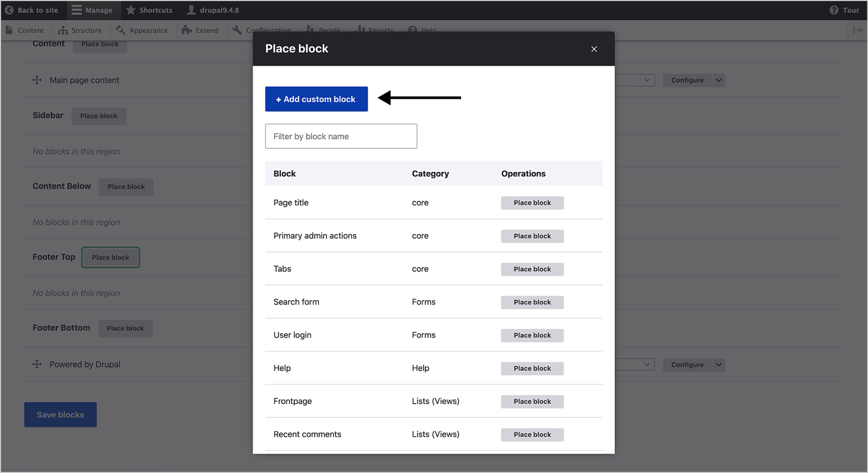The height and width of the screenshot is (473, 868).
Task: Expand Configure dropdown arrow for Main page content
Action: [719, 80]
